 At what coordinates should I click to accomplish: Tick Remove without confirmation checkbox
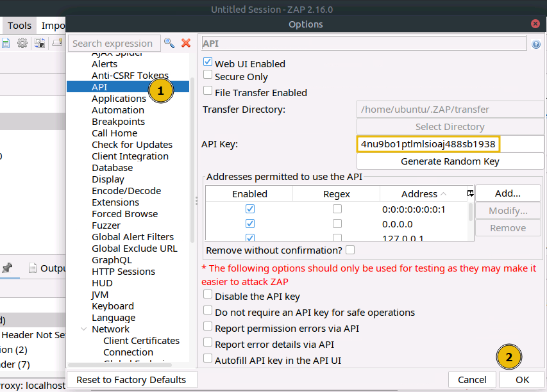pyautogui.click(x=350, y=250)
